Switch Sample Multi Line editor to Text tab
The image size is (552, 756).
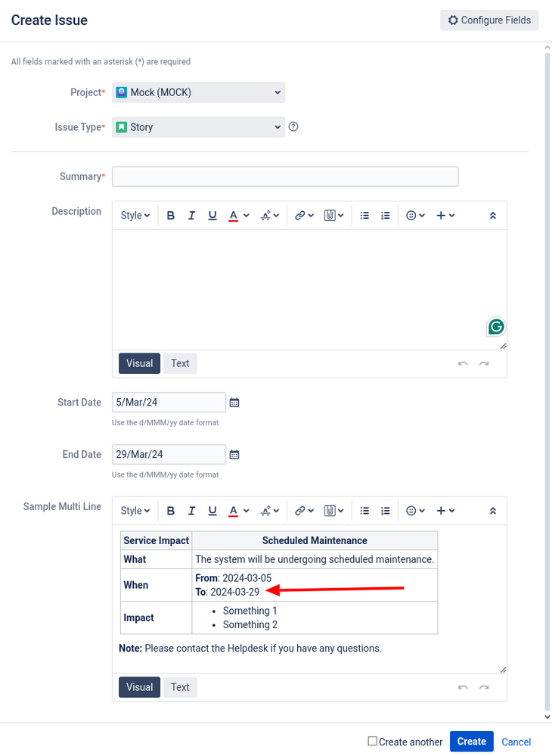[x=180, y=688]
